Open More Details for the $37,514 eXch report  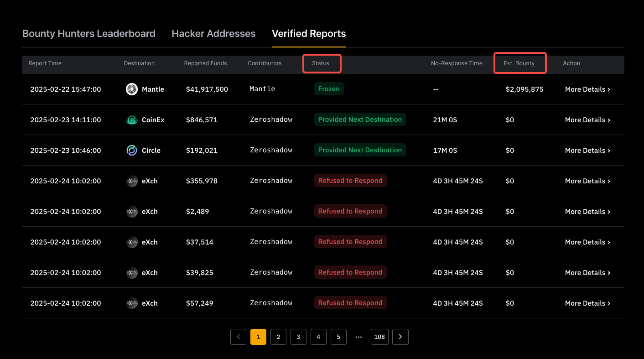(x=587, y=242)
